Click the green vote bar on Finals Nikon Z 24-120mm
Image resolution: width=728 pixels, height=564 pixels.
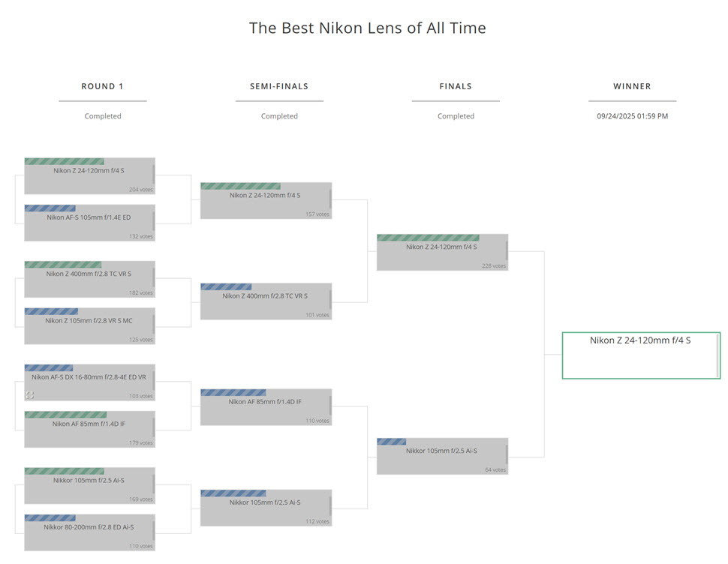428,238
